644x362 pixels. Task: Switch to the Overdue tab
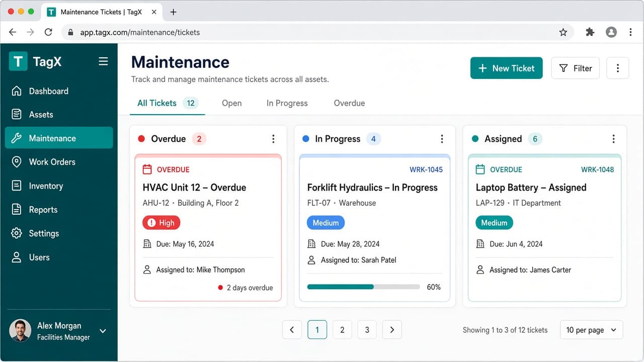(x=349, y=103)
